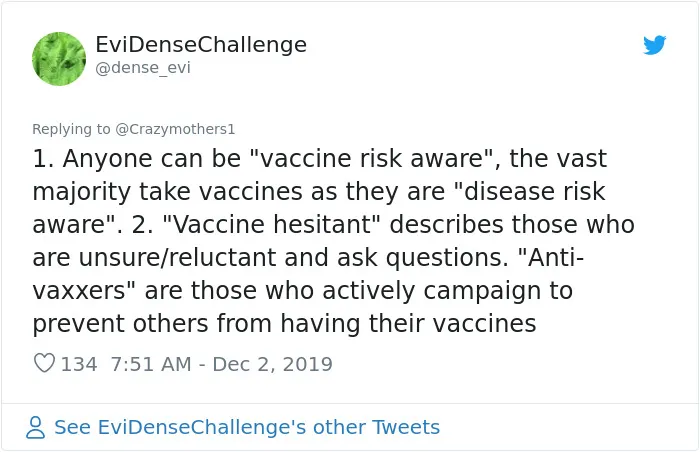The height and width of the screenshot is (452, 700).
Task: Click the @dense_evi handle
Action: [x=143, y=67]
